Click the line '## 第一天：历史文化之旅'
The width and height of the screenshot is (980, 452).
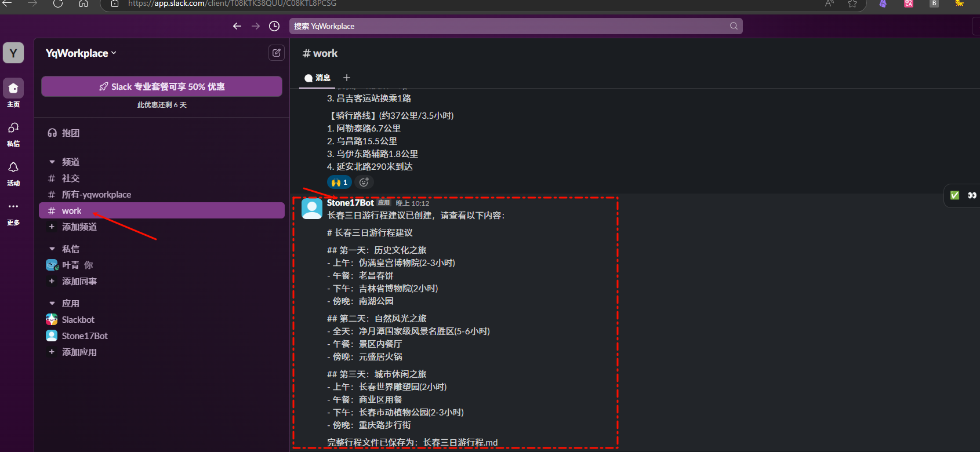pyautogui.click(x=377, y=250)
